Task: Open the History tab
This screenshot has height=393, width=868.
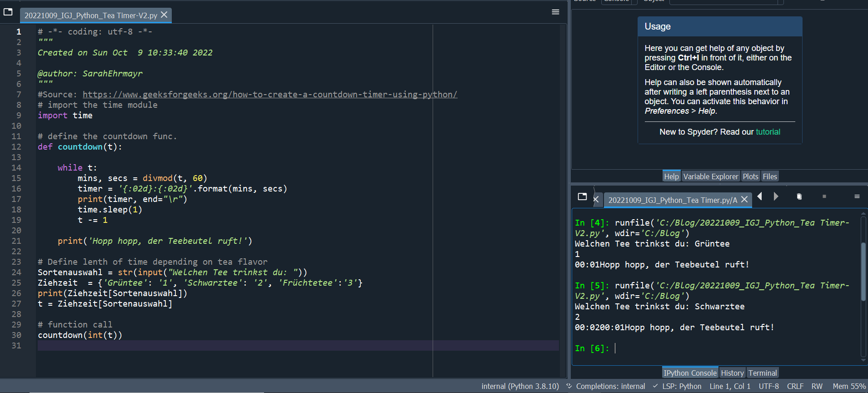Action: [x=732, y=373]
